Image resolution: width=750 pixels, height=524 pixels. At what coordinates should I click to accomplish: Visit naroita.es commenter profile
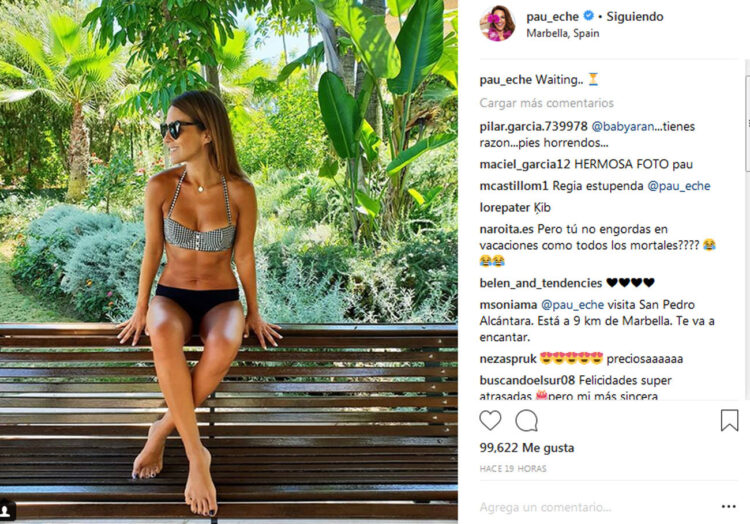(x=511, y=229)
